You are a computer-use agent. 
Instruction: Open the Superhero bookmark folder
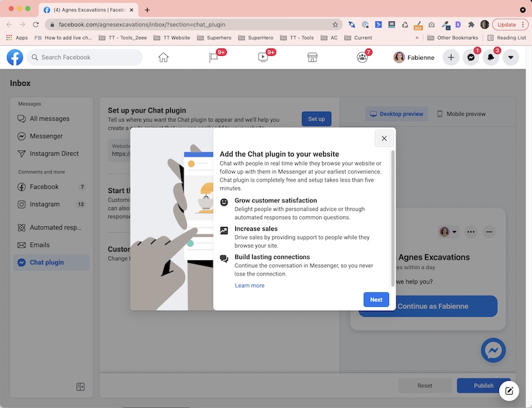coord(214,38)
